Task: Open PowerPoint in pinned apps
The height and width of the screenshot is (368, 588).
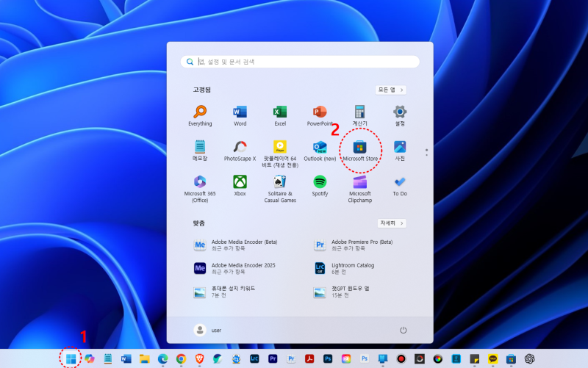Action: click(320, 116)
